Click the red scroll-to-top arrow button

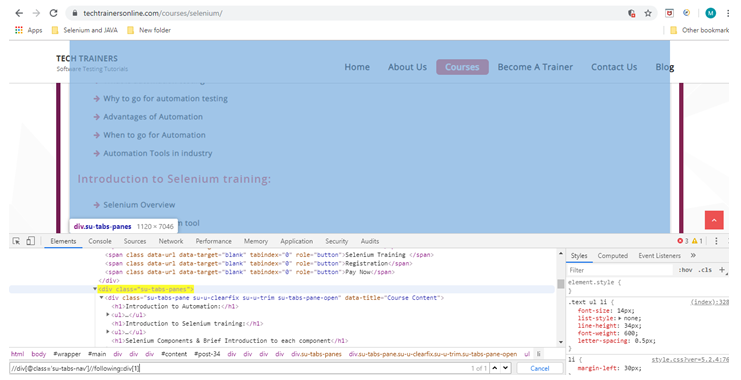pyautogui.click(x=714, y=220)
